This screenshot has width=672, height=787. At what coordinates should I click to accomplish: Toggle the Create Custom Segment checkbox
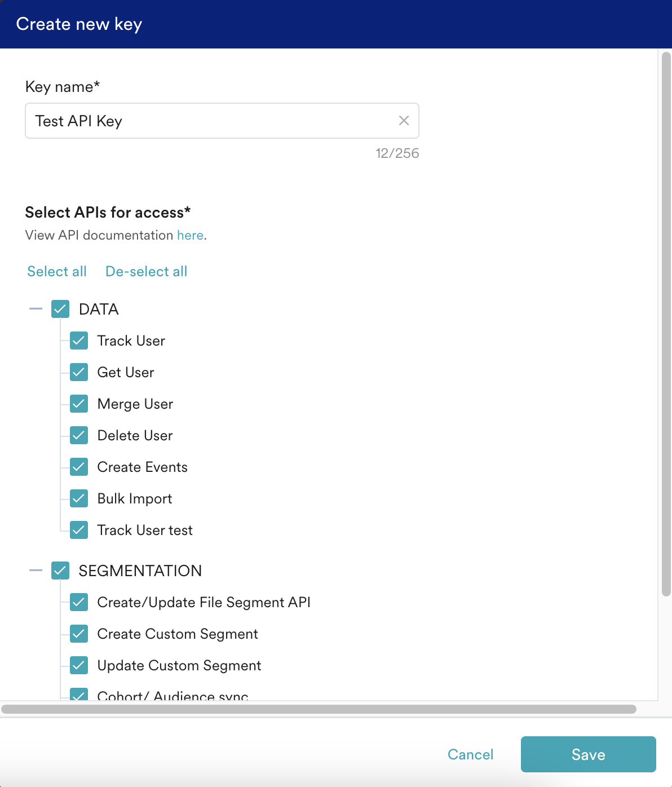click(79, 634)
